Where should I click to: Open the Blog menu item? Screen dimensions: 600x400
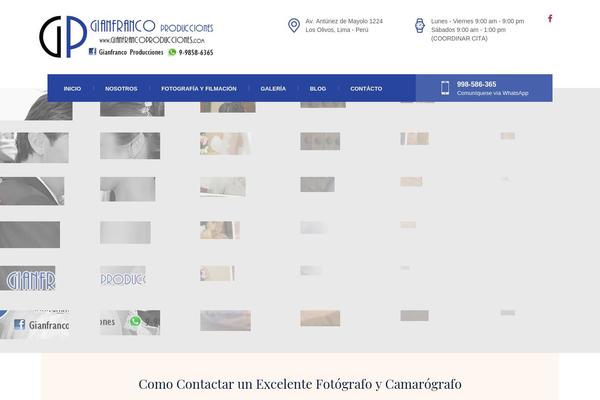click(x=318, y=88)
